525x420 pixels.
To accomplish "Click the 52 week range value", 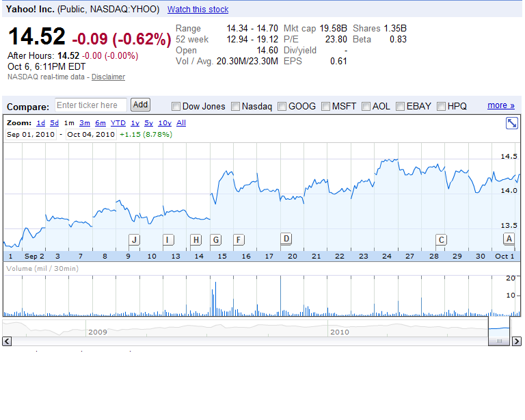I will coord(252,40).
